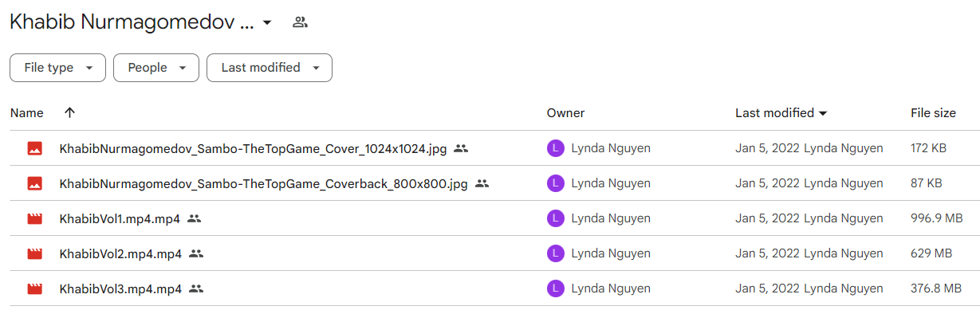Click owner name Lynda Nguyen for KhabibVol3
Image resolution: width=980 pixels, height=314 pixels.
(611, 288)
